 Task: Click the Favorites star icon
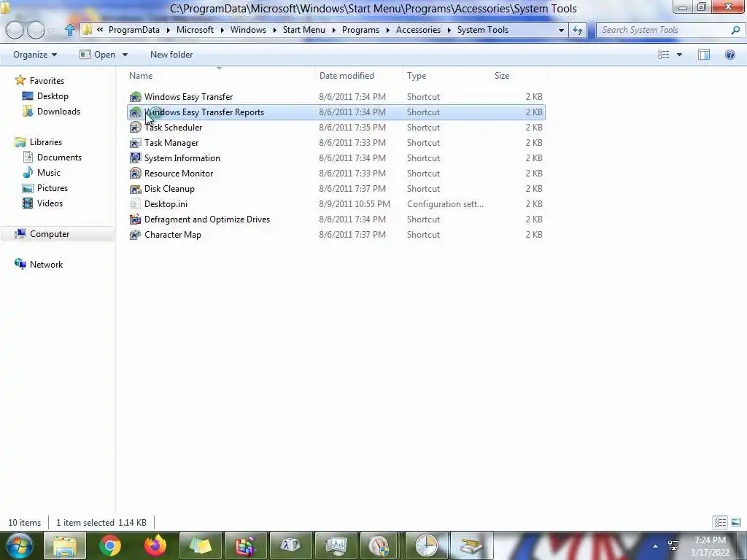click(20, 80)
